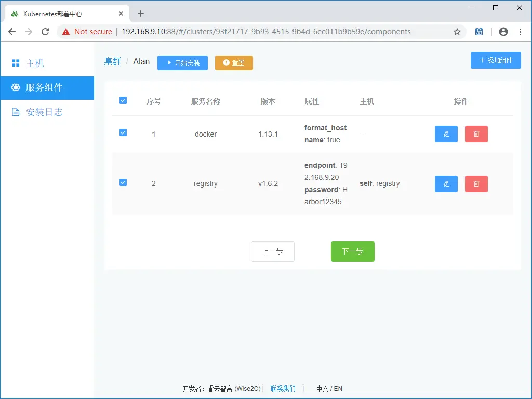Open the 联系我们 link
The image size is (532, 399).
tap(283, 389)
